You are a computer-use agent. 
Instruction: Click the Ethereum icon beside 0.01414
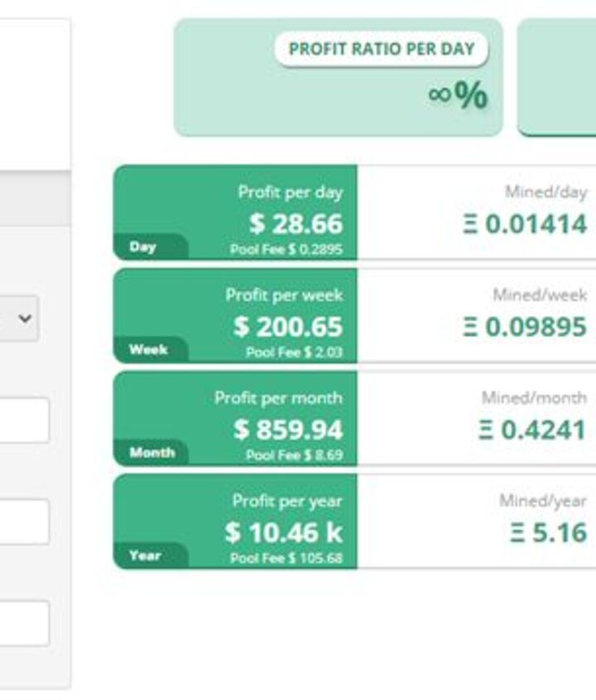click(x=470, y=224)
